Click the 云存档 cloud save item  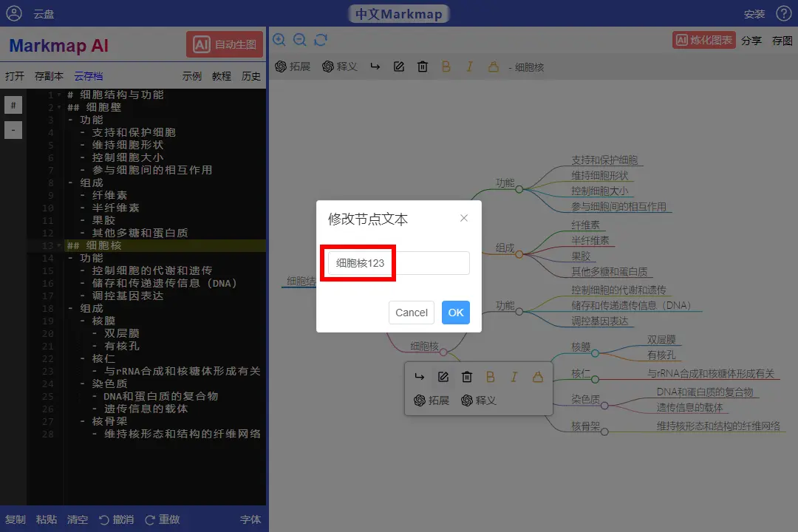coord(89,76)
